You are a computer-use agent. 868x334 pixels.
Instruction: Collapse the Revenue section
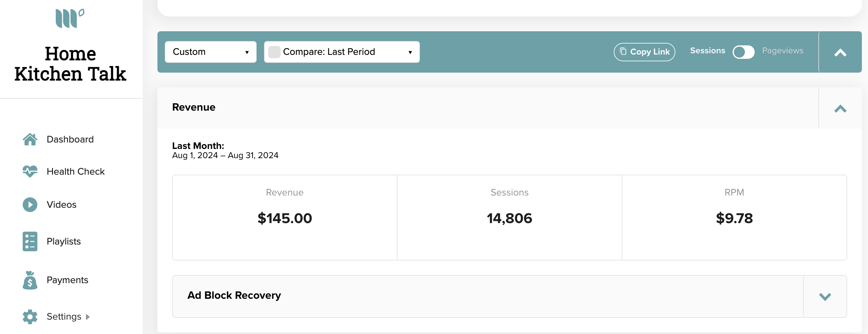[840, 108]
